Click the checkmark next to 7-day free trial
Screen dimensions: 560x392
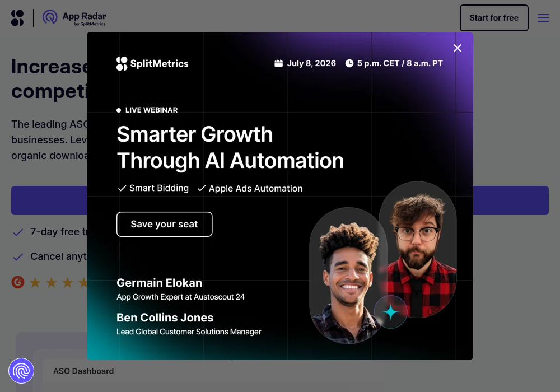click(x=18, y=232)
